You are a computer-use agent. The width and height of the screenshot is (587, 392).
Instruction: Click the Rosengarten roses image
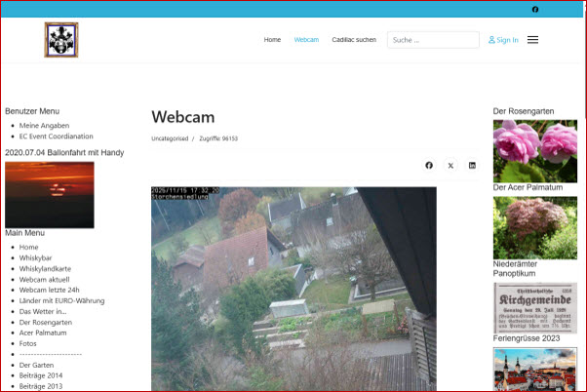[534, 150]
